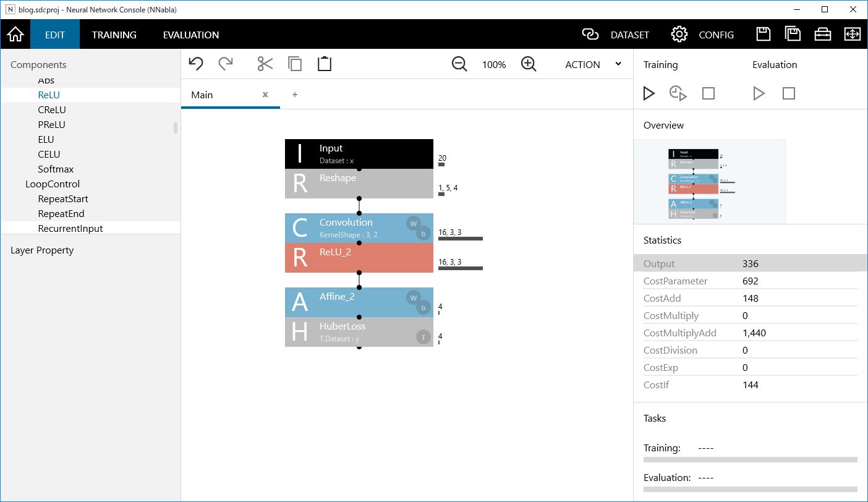This screenshot has width=868, height=502.
Task: Toggle the b badge on Convolution
Action: pyautogui.click(x=423, y=233)
